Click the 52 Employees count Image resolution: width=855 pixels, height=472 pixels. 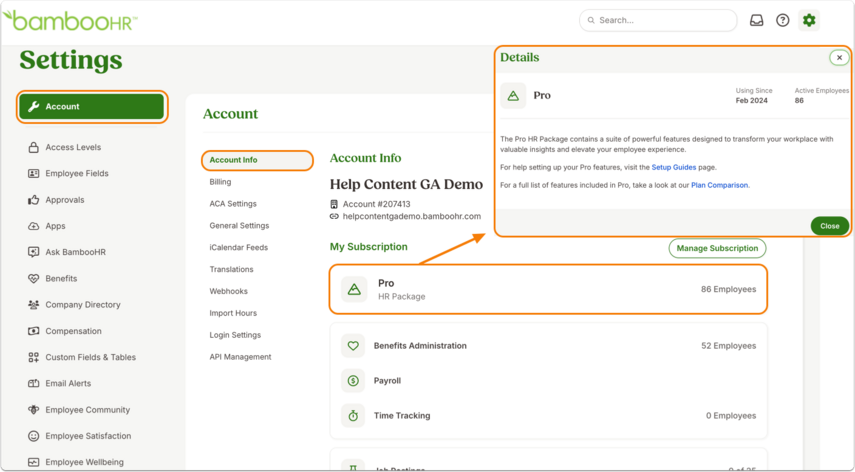pos(728,346)
